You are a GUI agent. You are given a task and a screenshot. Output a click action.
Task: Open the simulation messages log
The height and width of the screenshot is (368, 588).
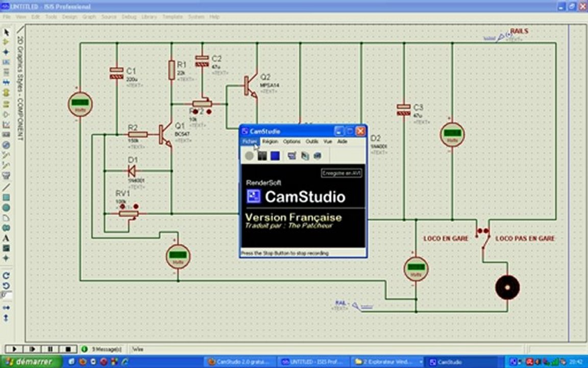tap(102, 349)
